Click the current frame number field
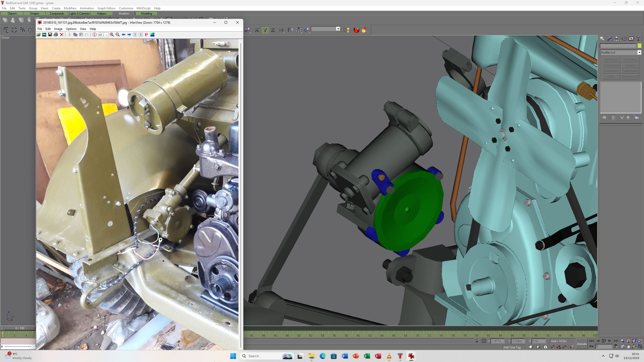 pyautogui.click(x=604, y=346)
